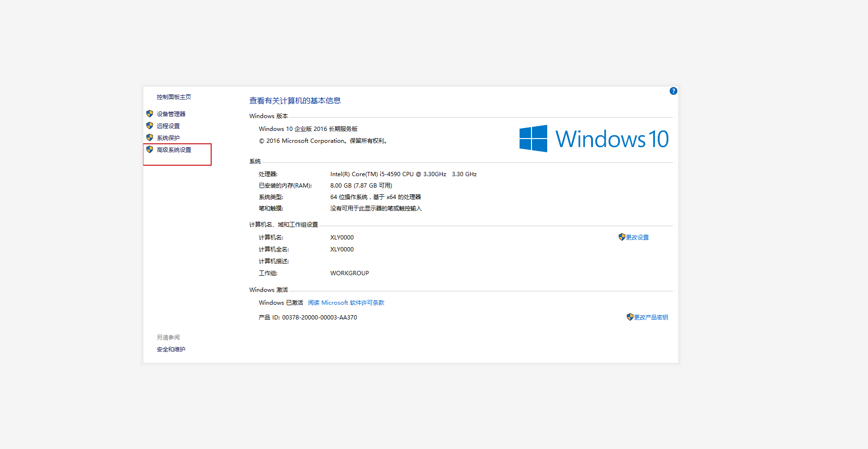Screen dimensions: 868x449
Task: Click the shield icon next to 更改产品密钥
Action: (630, 317)
